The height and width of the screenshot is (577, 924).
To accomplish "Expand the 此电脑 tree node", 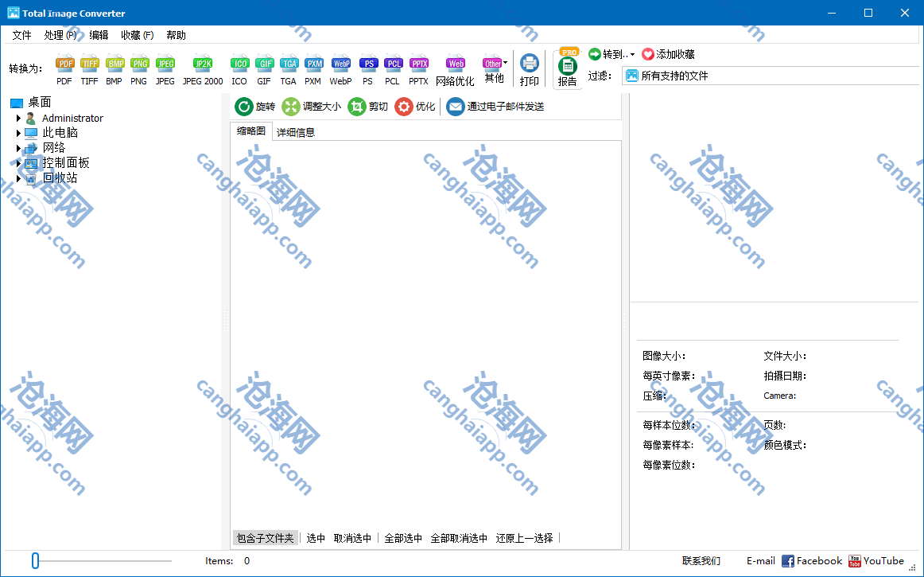I will (x=18, y=133).
